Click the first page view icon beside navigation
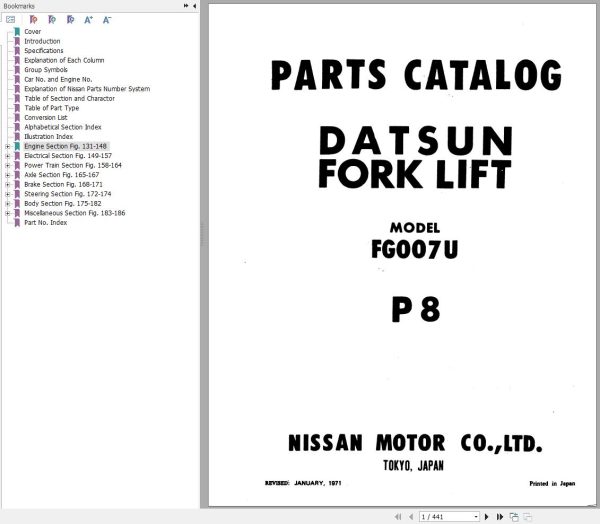Viewport: 600px width, 524px height. tap(514, 517)
